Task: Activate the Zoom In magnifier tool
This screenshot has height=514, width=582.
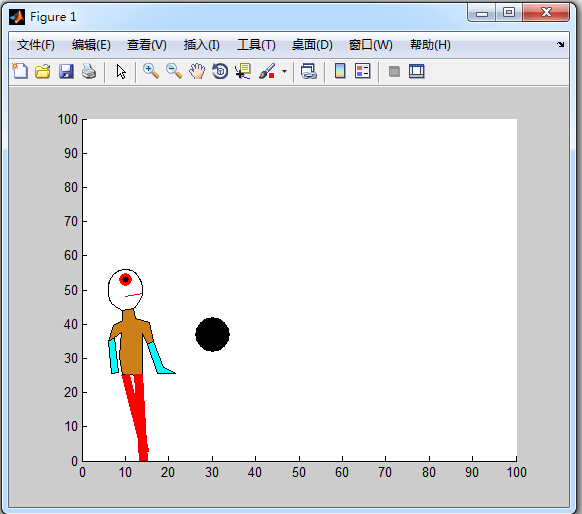Action: [151, 71]
